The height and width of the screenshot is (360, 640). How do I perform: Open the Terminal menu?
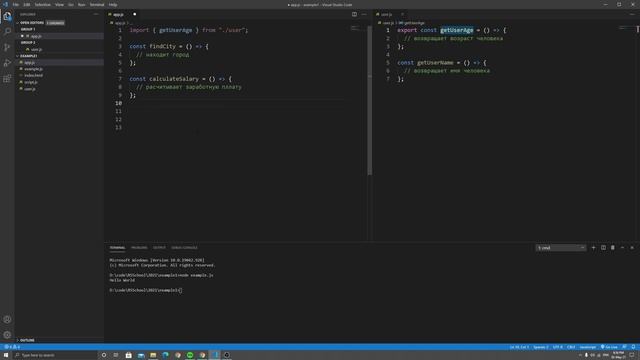(97, 4)
